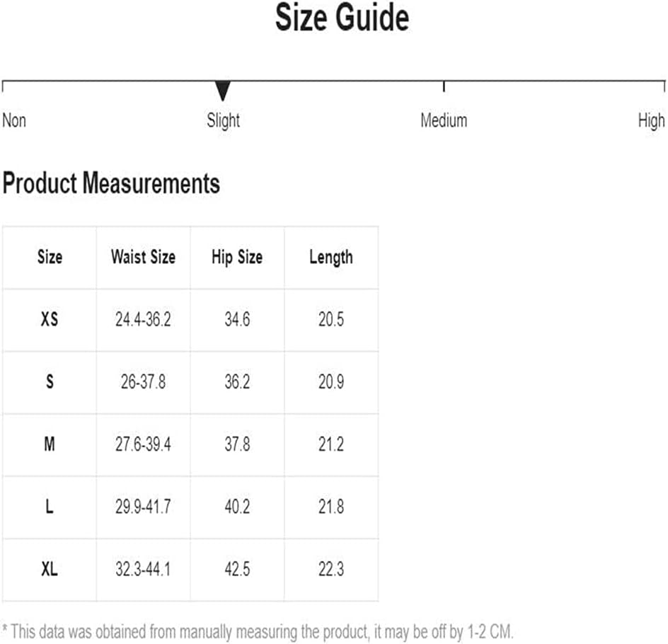Select the M size row label

(x=50, y=444)
